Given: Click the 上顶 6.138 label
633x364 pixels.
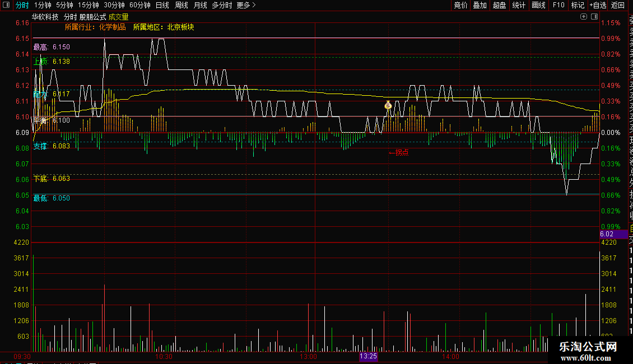Looking at the screenshot, I should pyautogui.click(x=52, y=62).
